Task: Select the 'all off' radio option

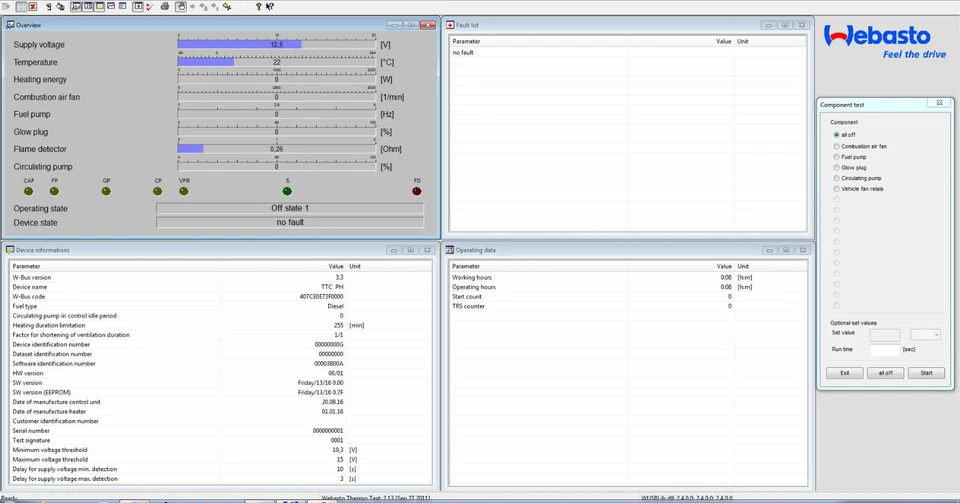Action: [x=836, y=135]
